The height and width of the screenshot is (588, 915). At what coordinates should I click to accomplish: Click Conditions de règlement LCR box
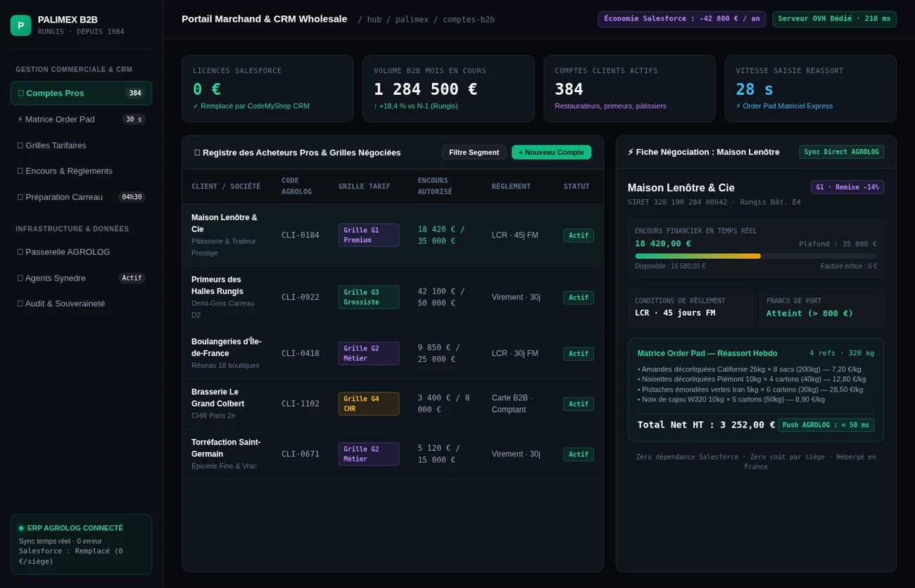click(690, 308)
